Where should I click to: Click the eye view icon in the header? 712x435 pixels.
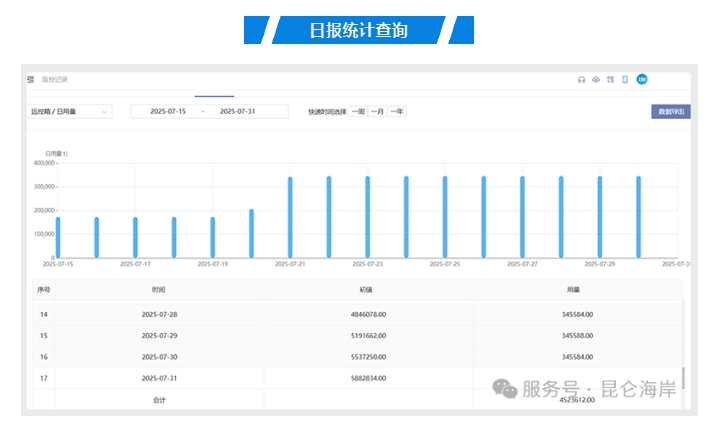pos(596,79)
